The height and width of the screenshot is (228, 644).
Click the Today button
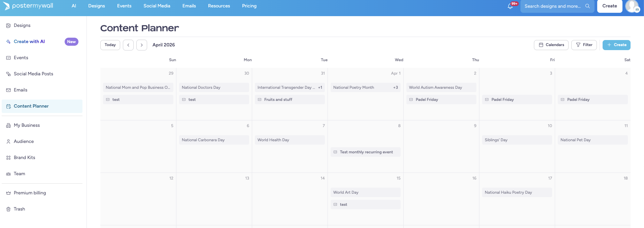(110, 45)
